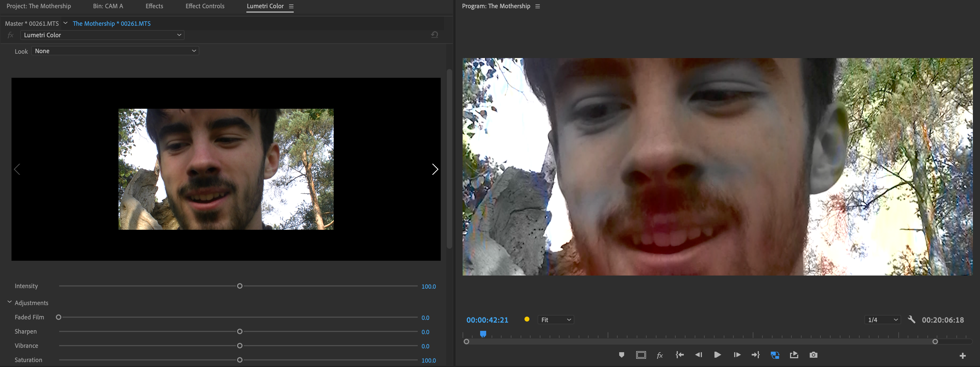The height and width of the screenshot is (367, 980).
Task: Toggle the Lumetri fx bypass icon
Action: point(11,35)
